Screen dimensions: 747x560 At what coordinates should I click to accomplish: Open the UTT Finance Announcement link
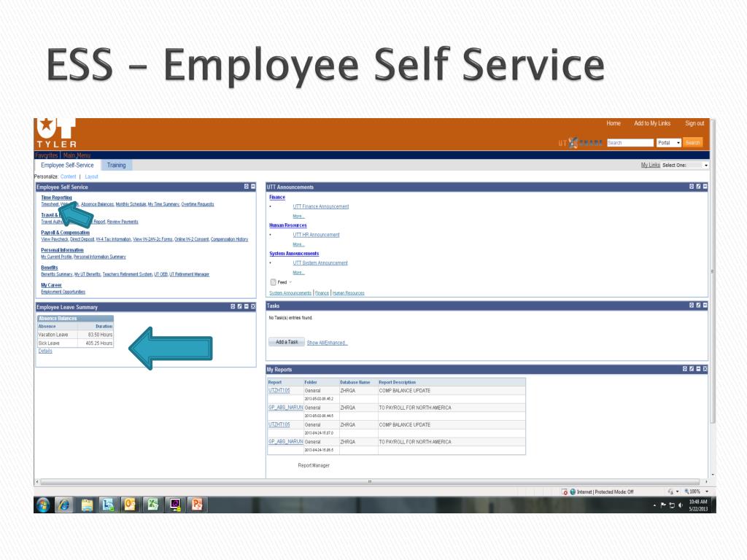point(321,206)
